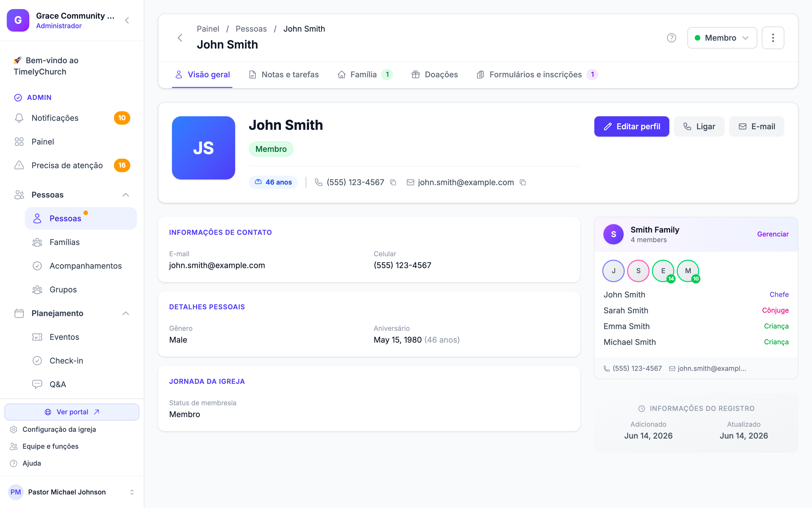Select family member avatar S with pink ring
The width and height of the screenshot is (812, 508).
pos(638,271)
